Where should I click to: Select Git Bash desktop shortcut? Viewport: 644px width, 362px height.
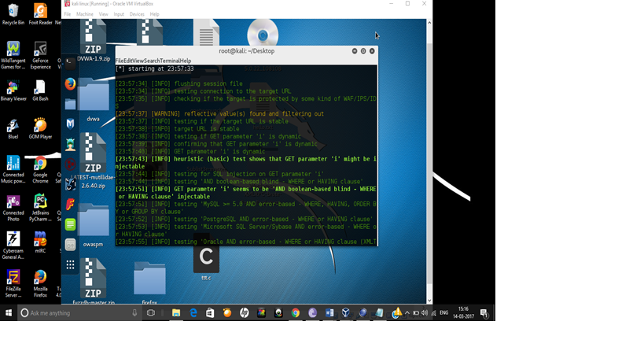coord(40,90)
